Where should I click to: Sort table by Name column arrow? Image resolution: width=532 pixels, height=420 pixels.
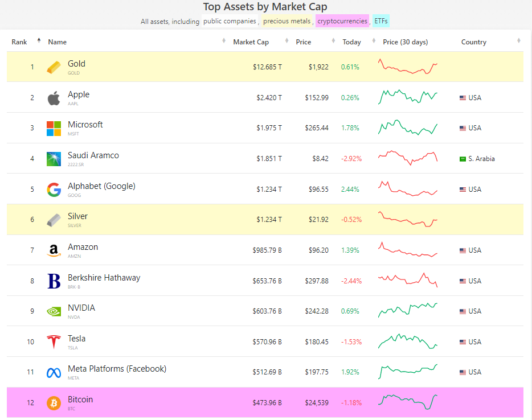tap(224, 40)
